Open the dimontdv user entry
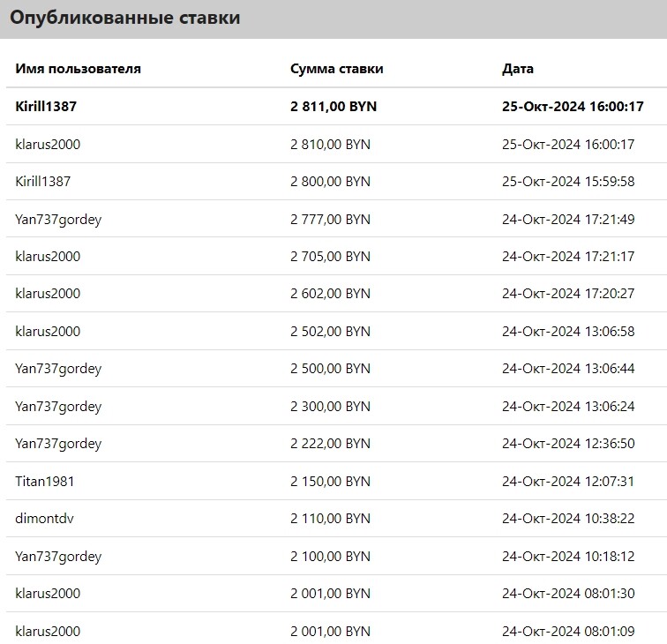Screen dimensions: 667x644 pyautogui.click(x=42, y=519)
